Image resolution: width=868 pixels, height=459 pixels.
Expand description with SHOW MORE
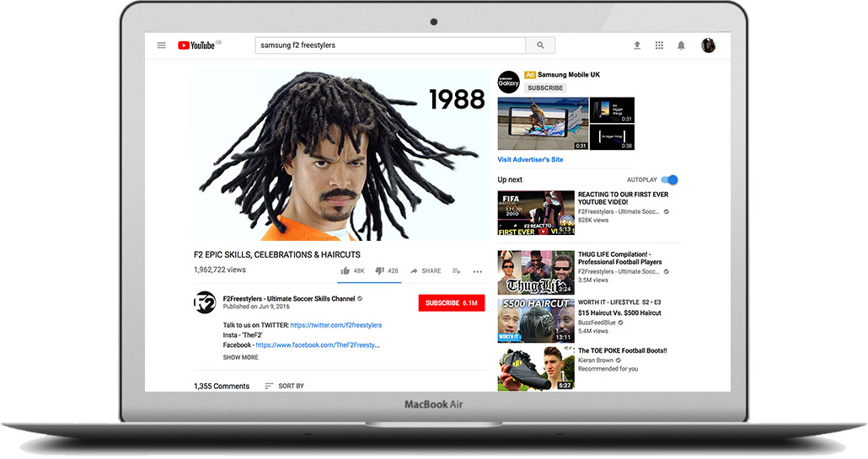(240, 357)
